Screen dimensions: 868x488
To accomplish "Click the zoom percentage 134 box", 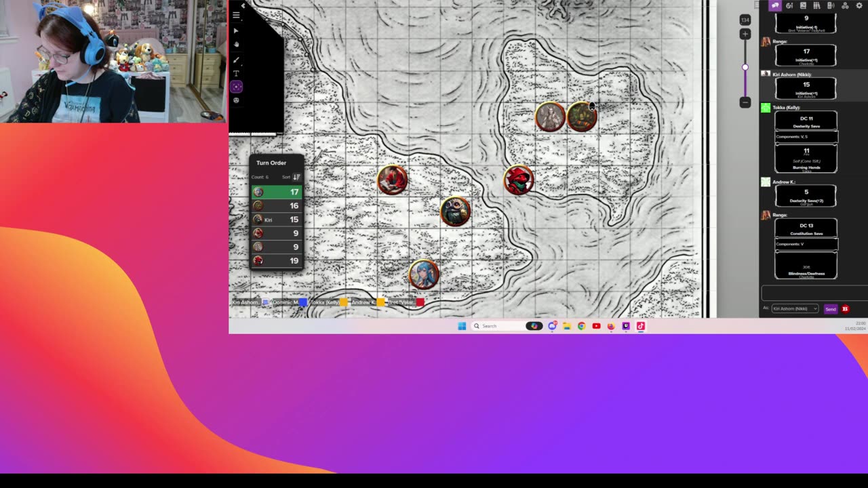I will (x=745, y=20).
